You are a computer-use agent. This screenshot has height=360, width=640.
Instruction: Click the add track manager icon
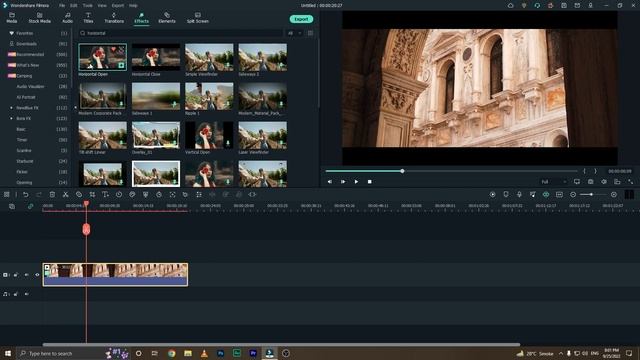click(x=12, y=207)
